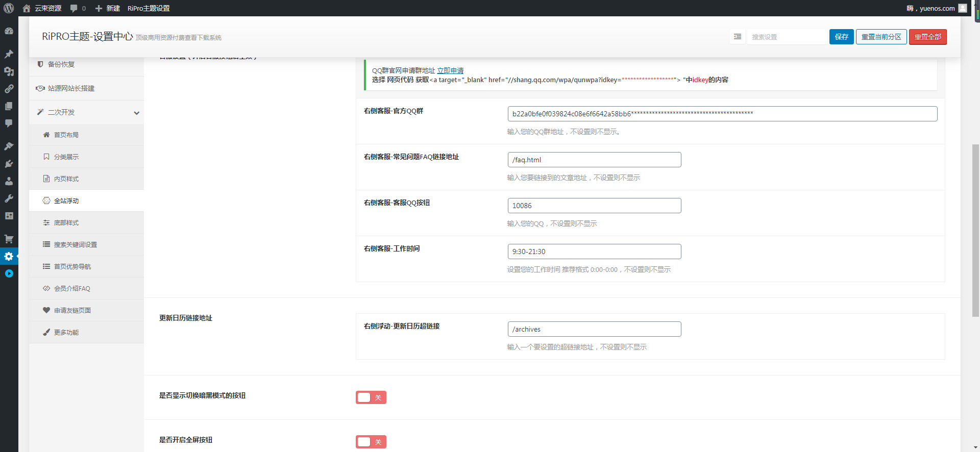Click the 官方QQ群 input field
Image resolution: width=980 pixels, height=452 pixels.
[x=722, y=114]
